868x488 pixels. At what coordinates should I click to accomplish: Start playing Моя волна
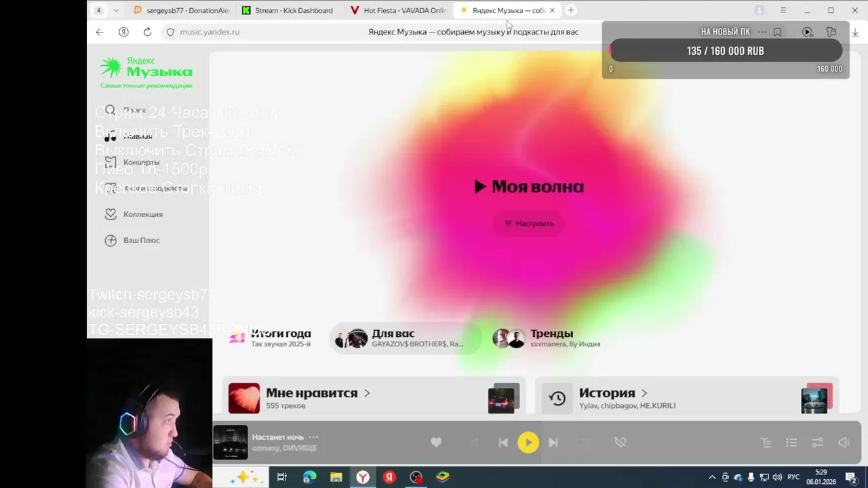(x=529, y=187)
